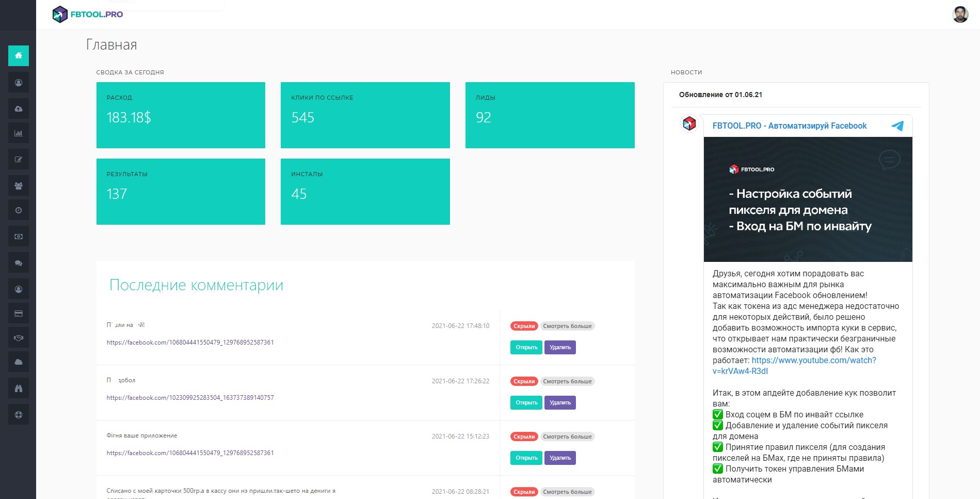Open the binoculars sidebar icon
This screenshot has height=499, width=980.
tap(19, 388)
